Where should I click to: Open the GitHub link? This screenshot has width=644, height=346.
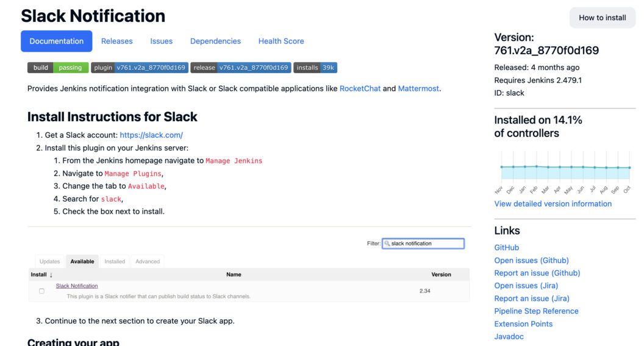point(506,247)
